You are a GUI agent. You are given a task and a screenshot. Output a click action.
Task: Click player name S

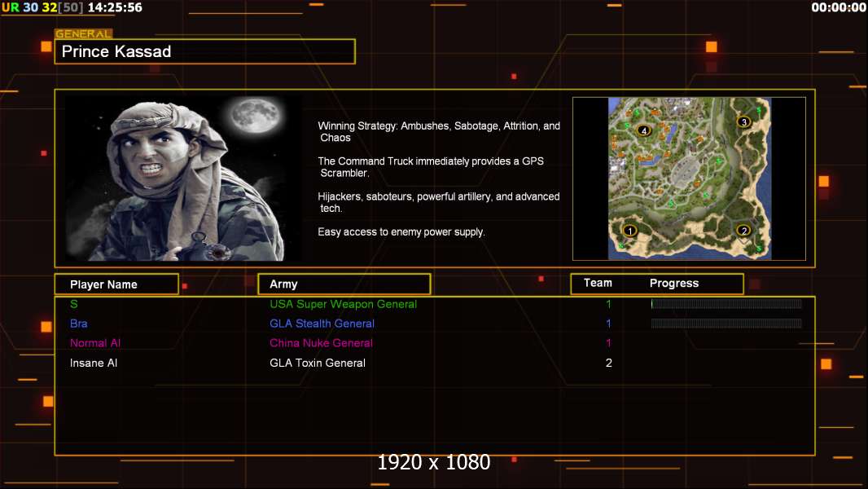[x=73, y=304]
